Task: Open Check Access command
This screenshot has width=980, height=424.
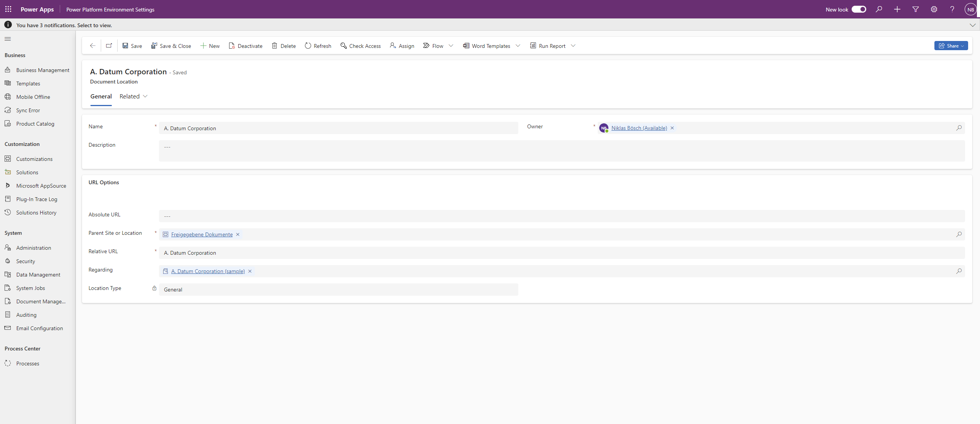Action: tap(361, 46)
